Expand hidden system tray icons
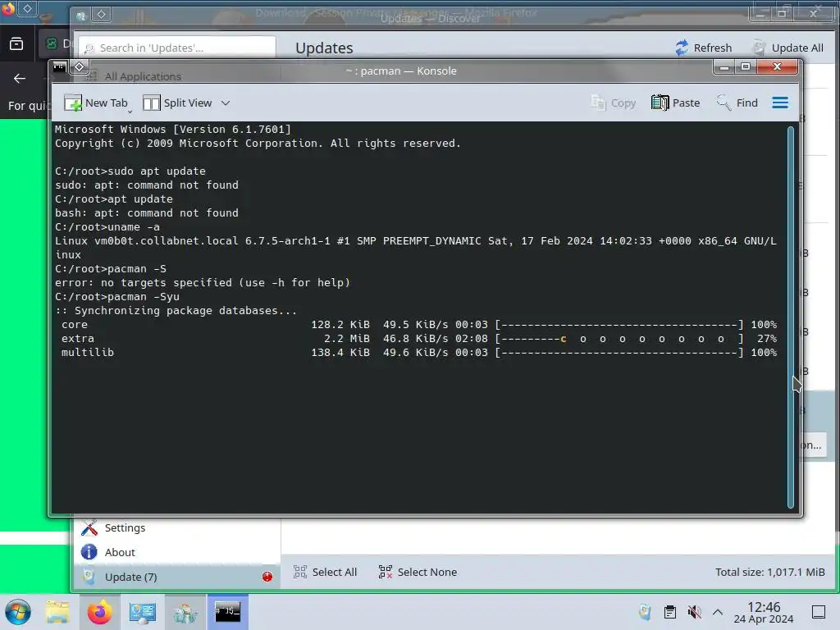The image size is (840, 630). click(x=718, y=612)
